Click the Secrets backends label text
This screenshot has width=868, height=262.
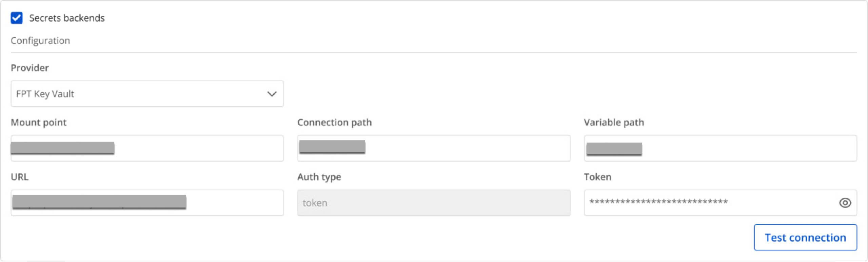click(x=67, y=18)
